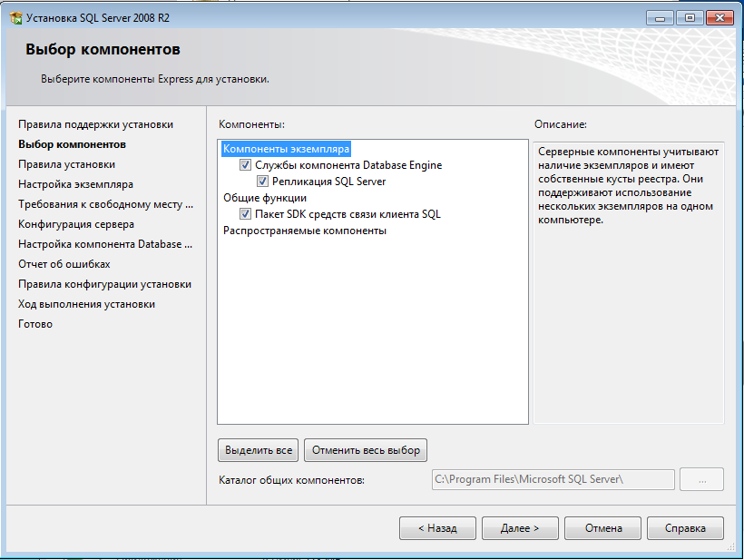Select Отчет об ошибках step
Image resolution: width=744 pixels, height=560 pixels.
coord(64,264)
